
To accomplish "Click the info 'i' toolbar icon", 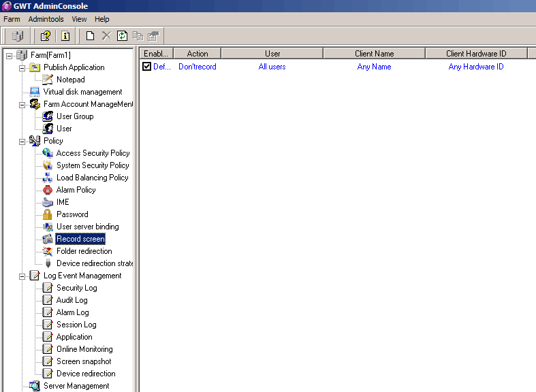I will pyautogui.click(x=66, y=36).
